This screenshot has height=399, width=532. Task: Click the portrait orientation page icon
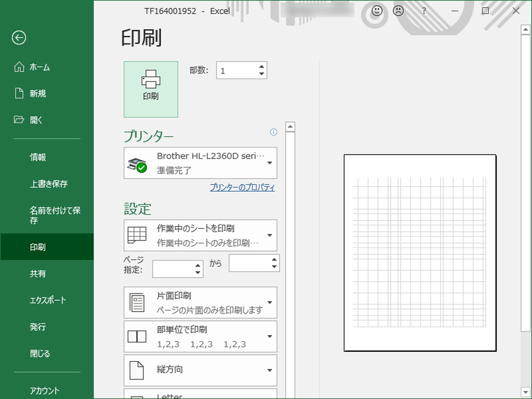(x=137, y=370)
